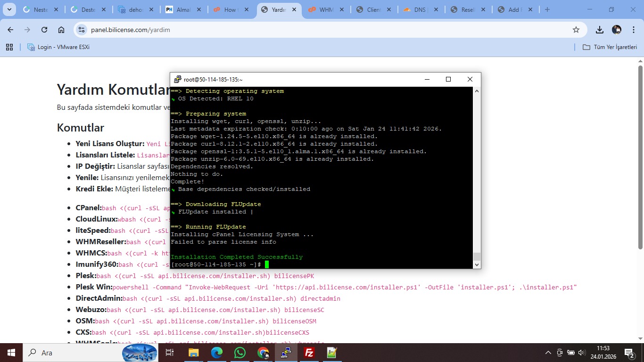
Task: Open the Chrome profile avatar menu
Action: coord(617,30)
